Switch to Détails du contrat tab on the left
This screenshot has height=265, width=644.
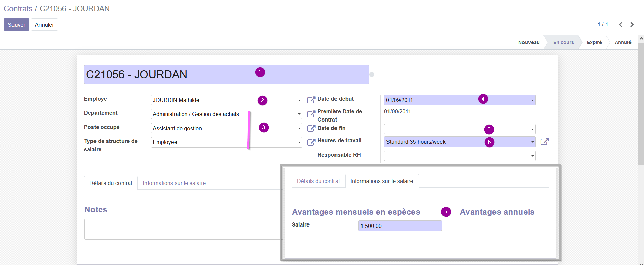[111, 183]
